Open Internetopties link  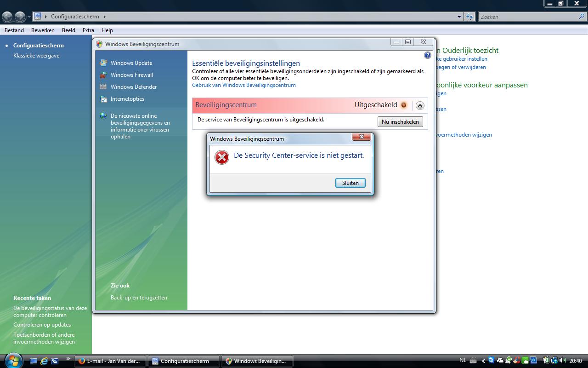pos(127,99)
